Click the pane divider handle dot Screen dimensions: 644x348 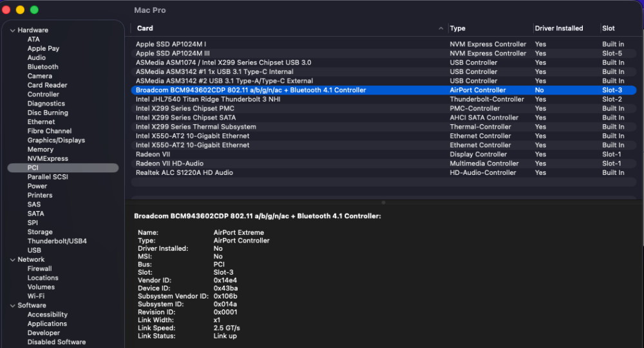click(x=383, y=203)
